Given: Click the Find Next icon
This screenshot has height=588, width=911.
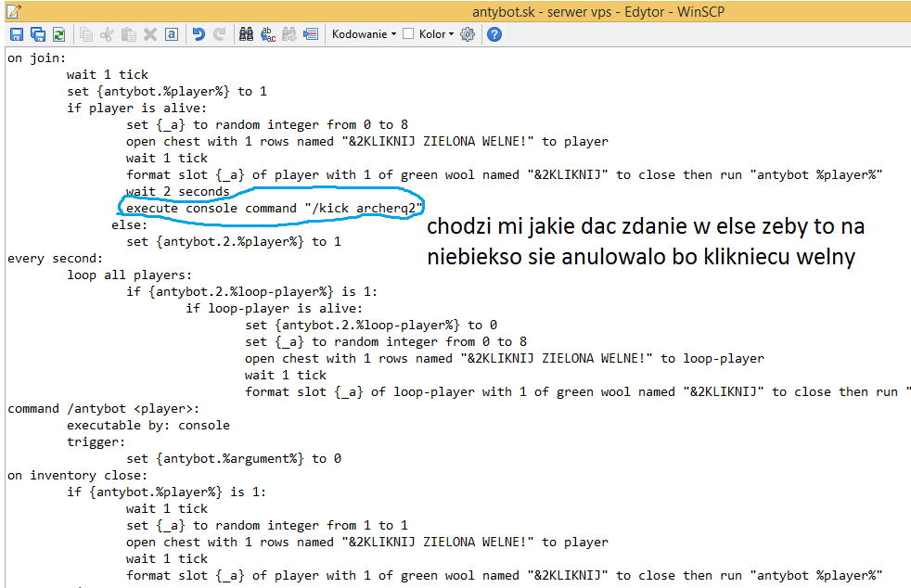Looking at the screenshot, I should pos(289,34).
